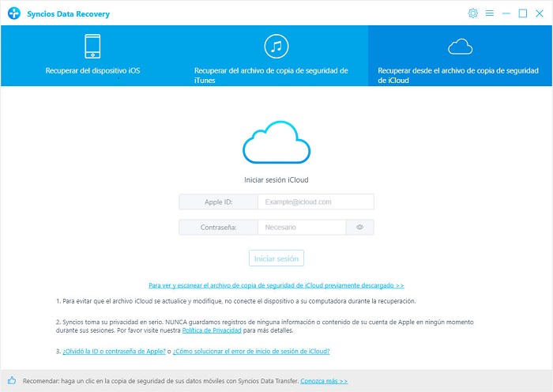The image size is (553, 392).
Task: Maximize the Syncios window
Action: coord(523,13)
